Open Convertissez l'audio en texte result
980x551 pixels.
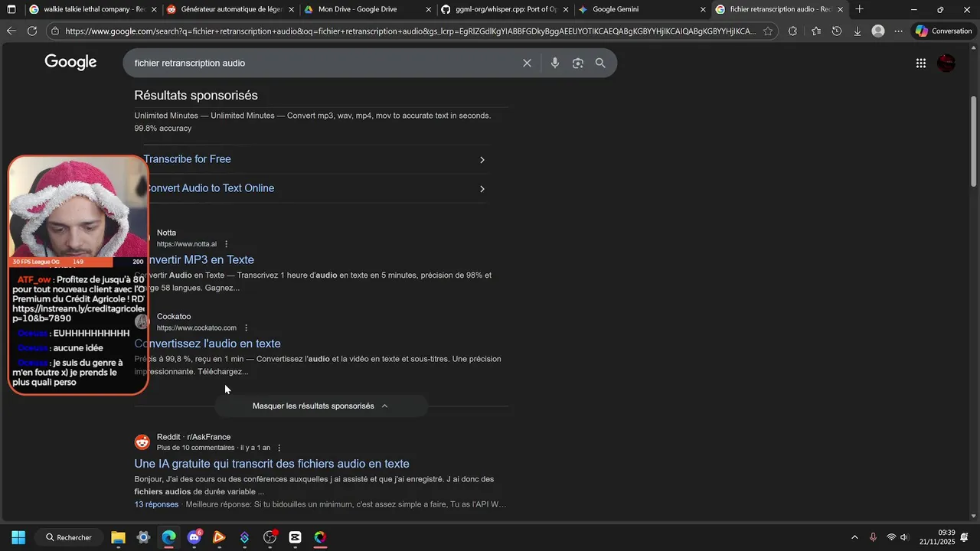(207, 344)
